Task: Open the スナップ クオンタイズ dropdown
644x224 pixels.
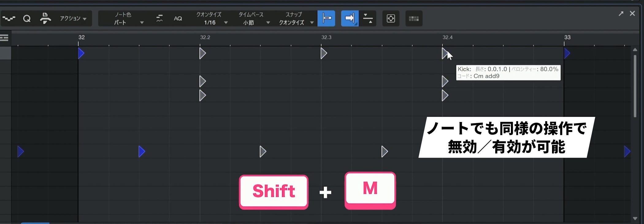Action: pyautogui.click(x=296, y=19)
